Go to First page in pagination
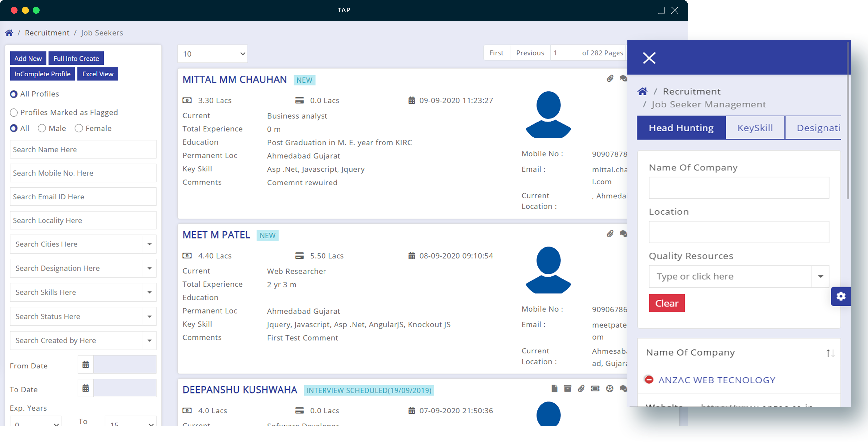 click(x=496, y=53)
